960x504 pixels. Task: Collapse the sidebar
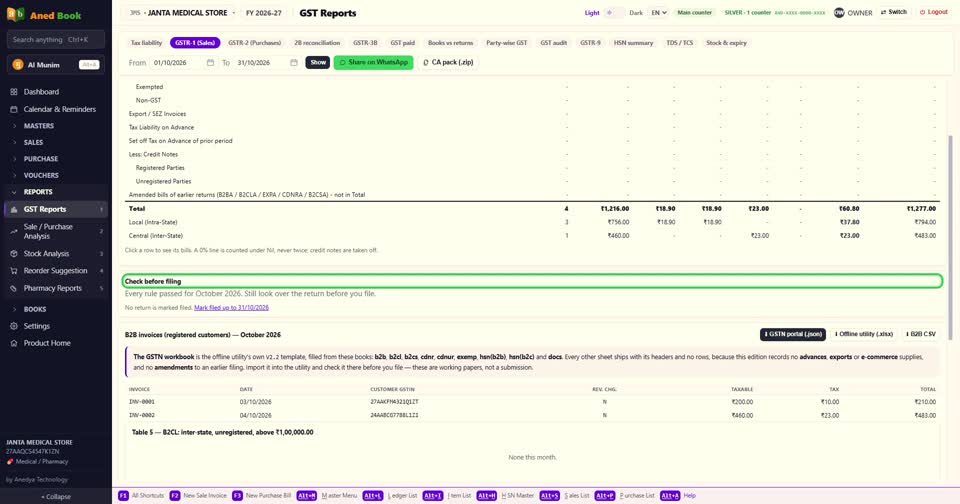point(56,497)
